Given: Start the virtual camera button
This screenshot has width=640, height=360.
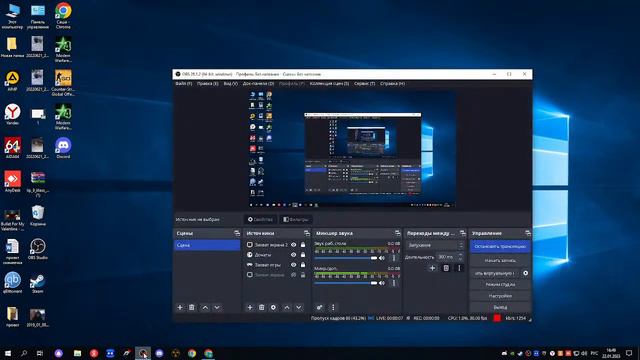Looking at the screenshot, I should (x=495, y=273).
